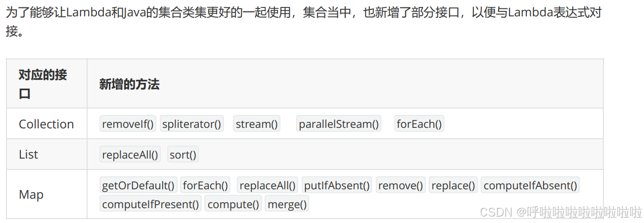
Task: Select the spliterator() method label
Action: (x=192, y=124)
